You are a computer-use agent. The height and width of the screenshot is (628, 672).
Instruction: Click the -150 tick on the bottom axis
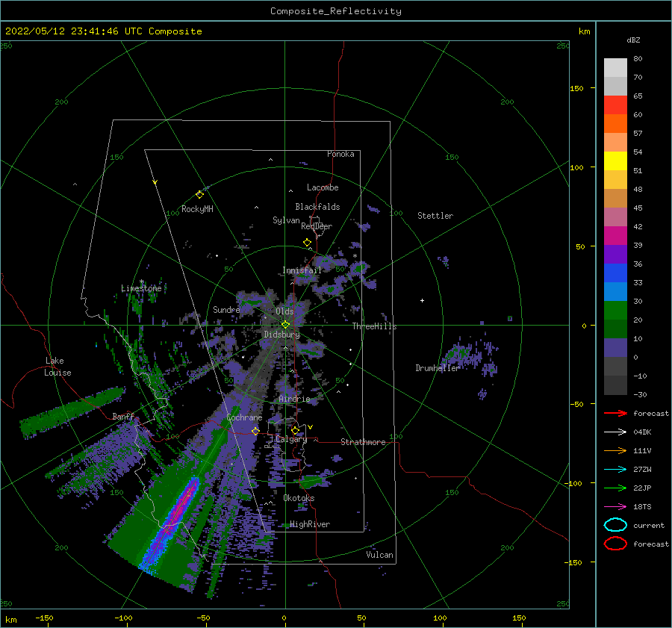(44, 618)
